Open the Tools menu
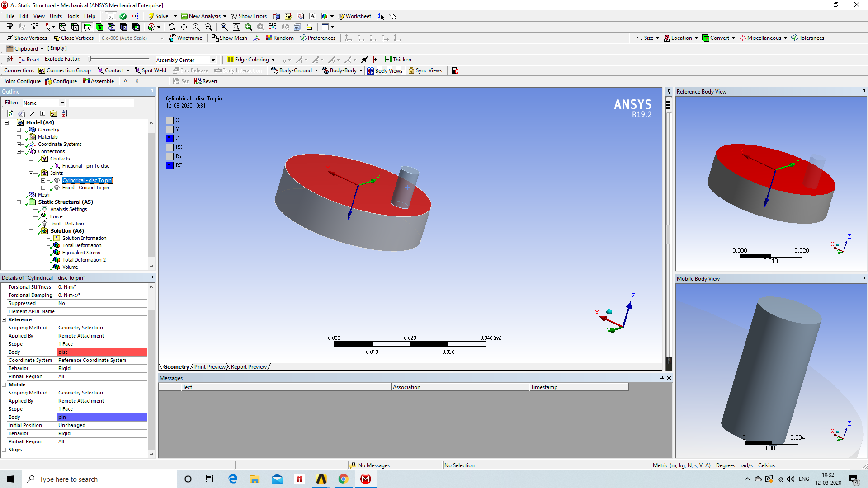The height and width of the screenshot is (488, 868). pyautogui.click(x=73, y=16)
